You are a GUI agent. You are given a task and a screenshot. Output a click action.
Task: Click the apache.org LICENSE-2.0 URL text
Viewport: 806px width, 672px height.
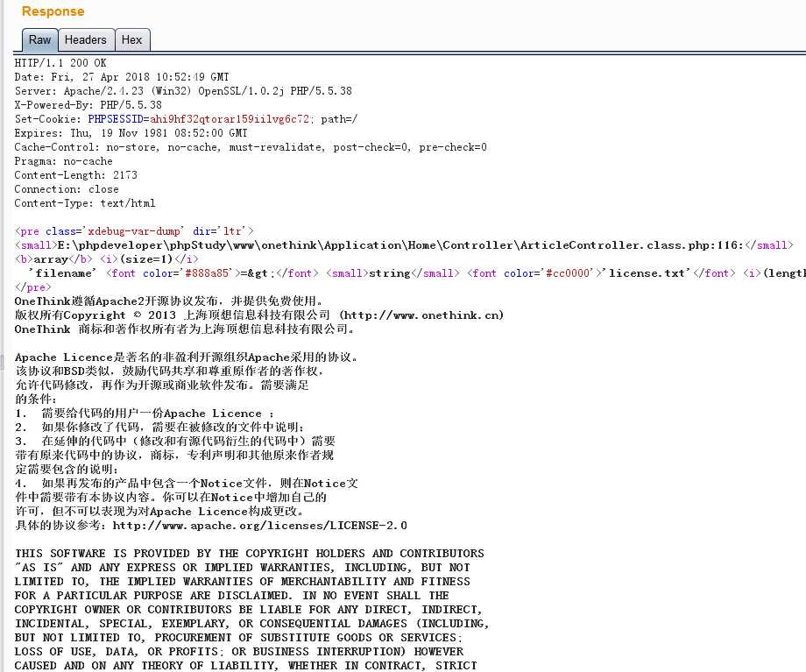click(x=259, y=526)
